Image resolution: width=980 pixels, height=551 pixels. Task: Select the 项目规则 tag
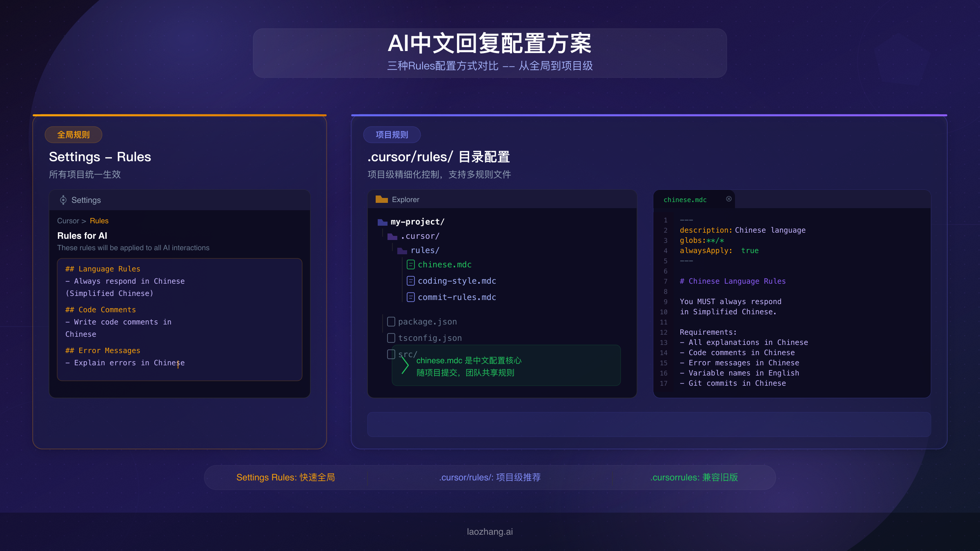392,135
